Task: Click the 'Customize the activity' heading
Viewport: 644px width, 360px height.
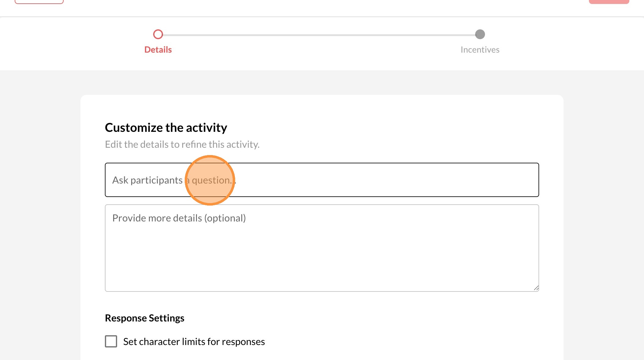Action: [x=166, y=128]
